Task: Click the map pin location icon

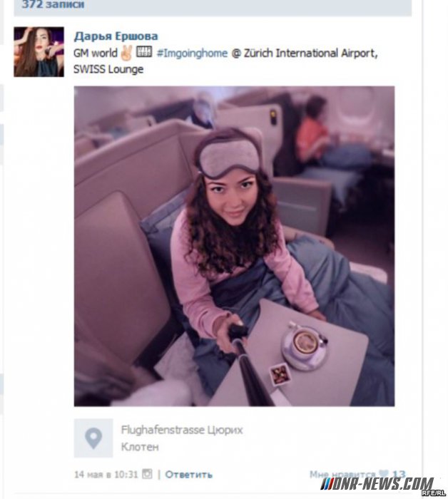Action: tap(93, 438)
